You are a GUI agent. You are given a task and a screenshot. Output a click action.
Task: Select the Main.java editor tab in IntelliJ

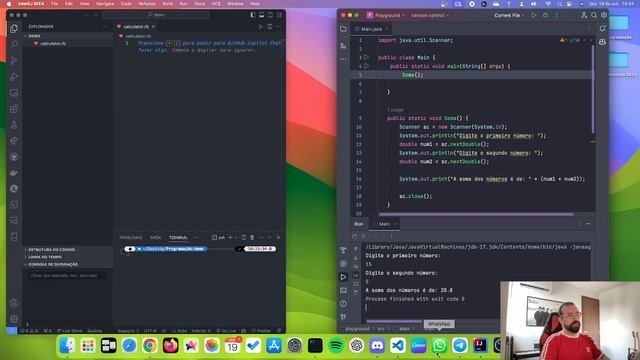pos(371,29)
